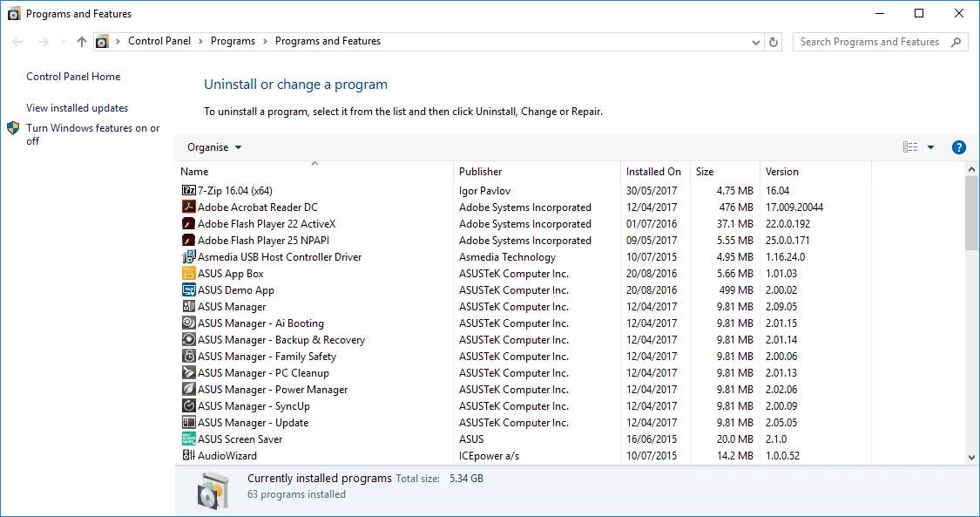The width and height of the screenshot is (980, 517).
Task: Click the search magnifier icon
Action: pyautogui.click(x=956, y=42)
